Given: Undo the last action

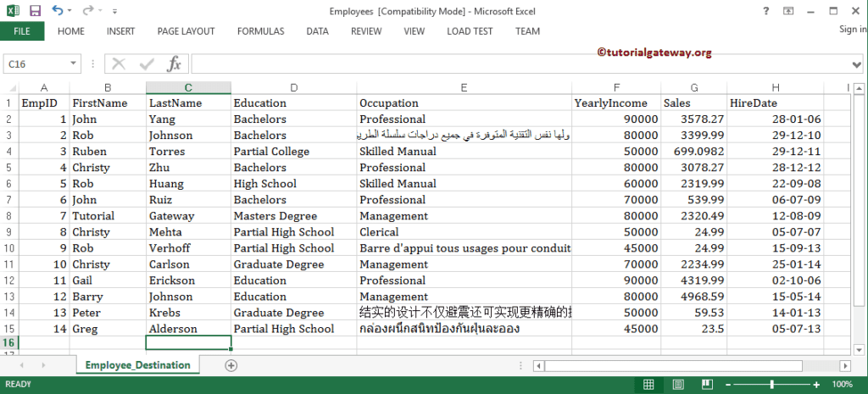Looking at the screenshot, I should 58,10.
